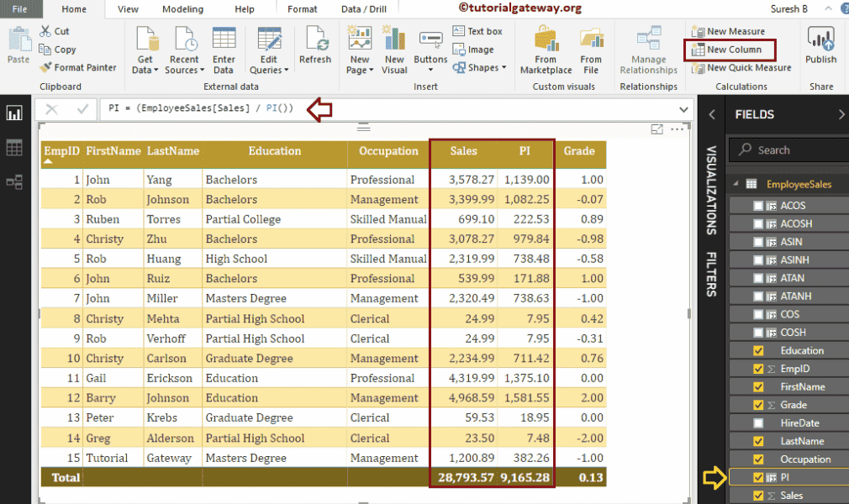Switch to Report view in left sidebar

pos(14,113)
